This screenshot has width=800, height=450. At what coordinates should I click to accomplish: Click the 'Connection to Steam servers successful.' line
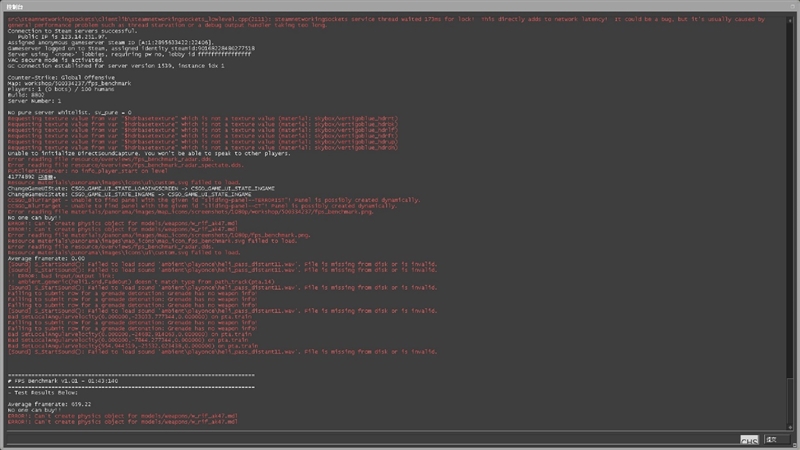pyautogui.click(x=72, y=31)
